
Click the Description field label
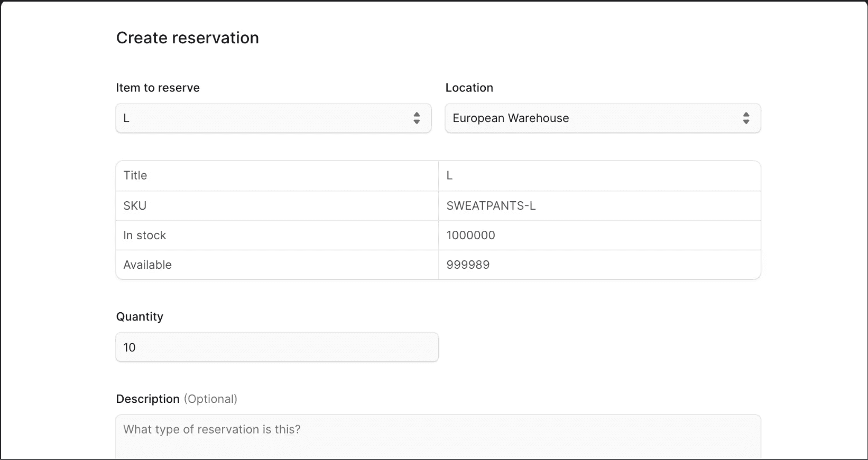click(x=147, y=399)
